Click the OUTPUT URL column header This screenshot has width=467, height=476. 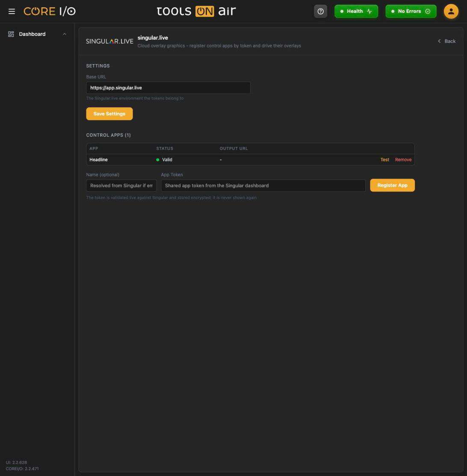(233, 148)
